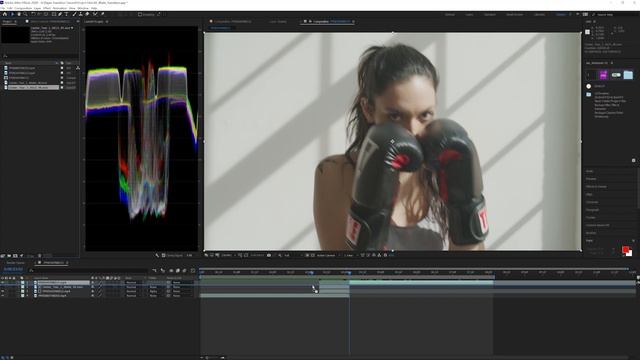Switch to the Small Screen workspace
Viewport: 640px width, 360px height.
pos(515,14)
